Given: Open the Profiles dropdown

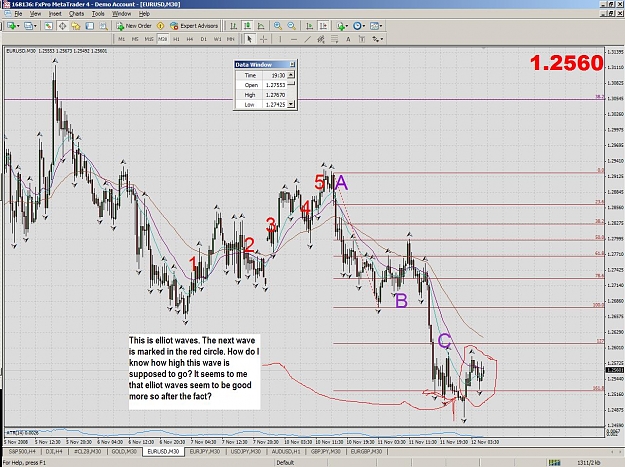Looking at the screenshot, I should tap(30, 26).
